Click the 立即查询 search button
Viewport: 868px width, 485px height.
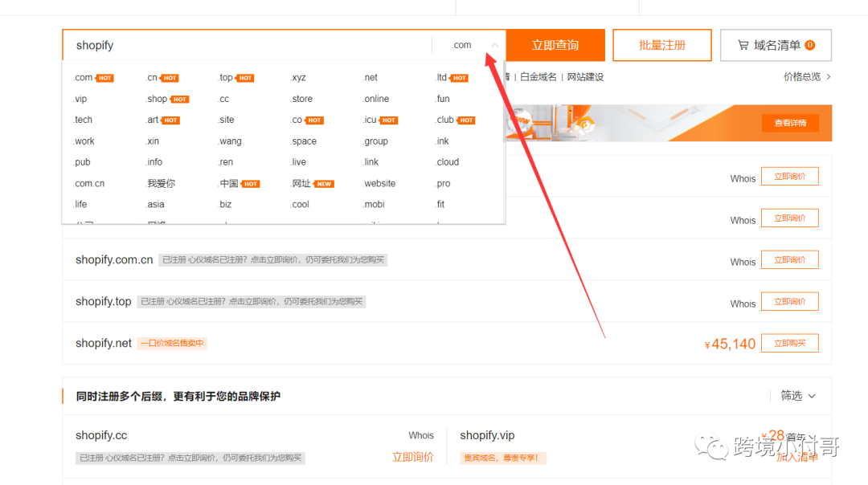tap(555, 45)
